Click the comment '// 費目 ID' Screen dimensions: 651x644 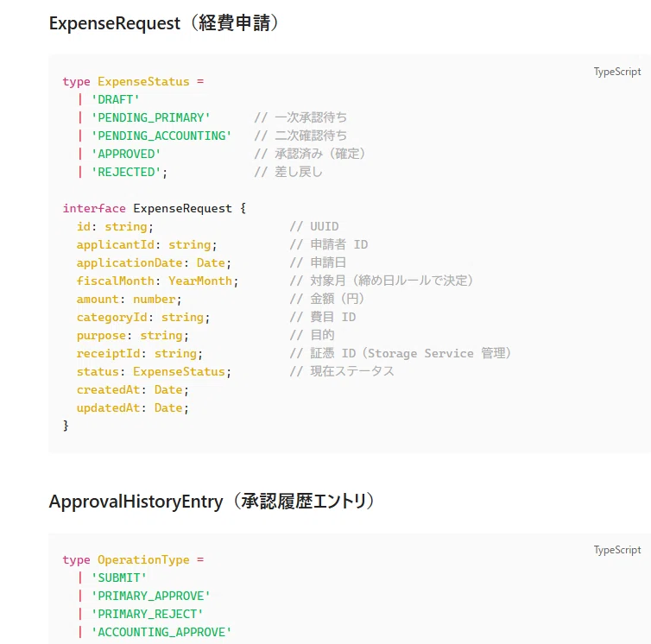tap(323, 317)
